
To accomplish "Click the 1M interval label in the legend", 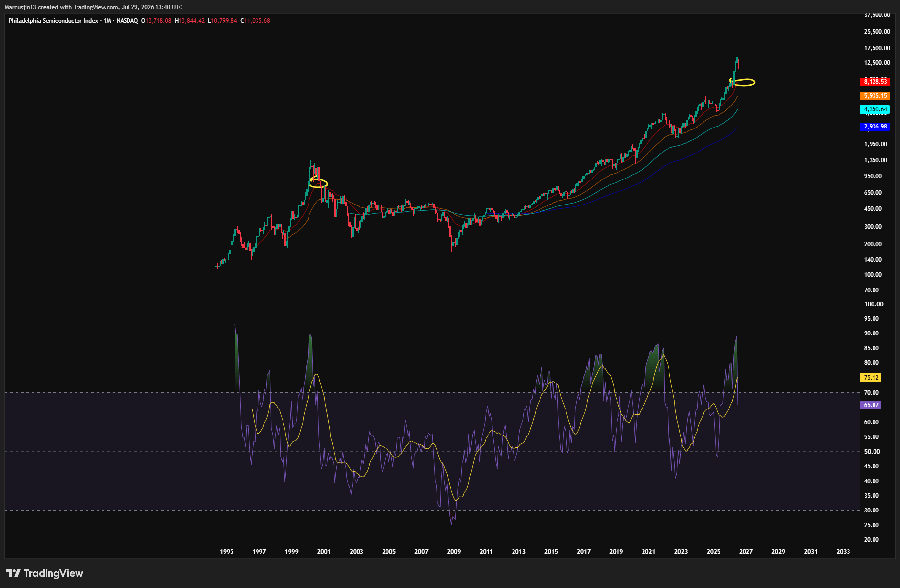I will tap(107, 21).
